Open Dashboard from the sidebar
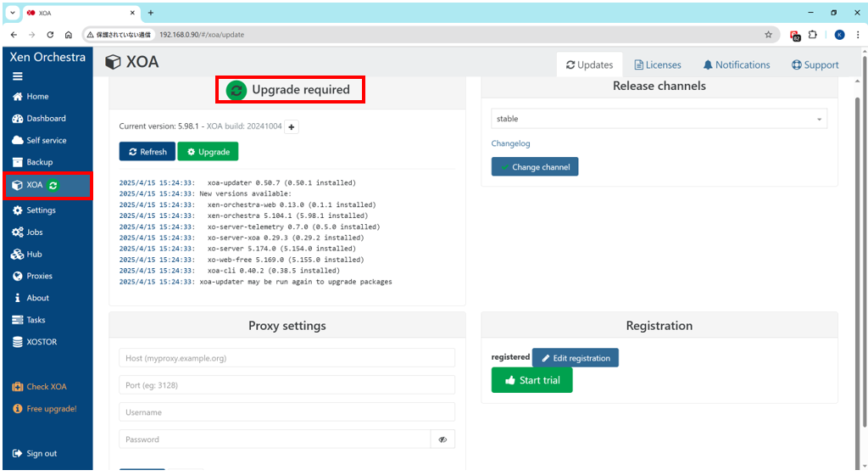 [x=45, y=119]
